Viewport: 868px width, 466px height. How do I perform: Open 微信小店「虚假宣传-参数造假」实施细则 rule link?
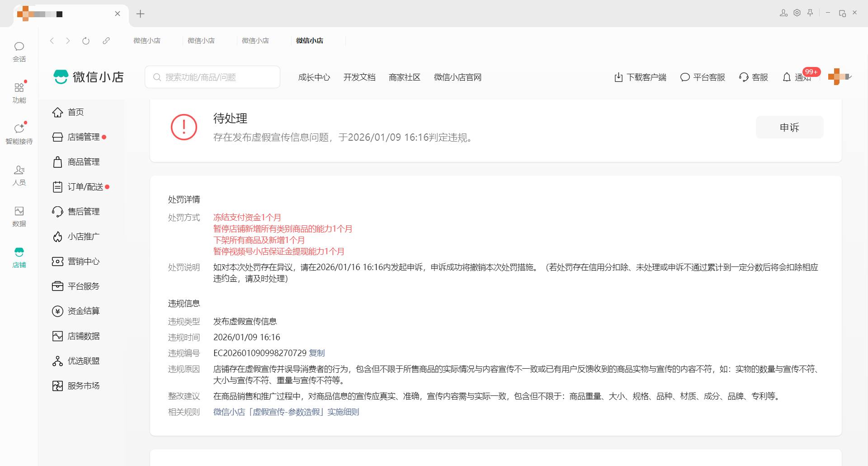tap(286, 412)
